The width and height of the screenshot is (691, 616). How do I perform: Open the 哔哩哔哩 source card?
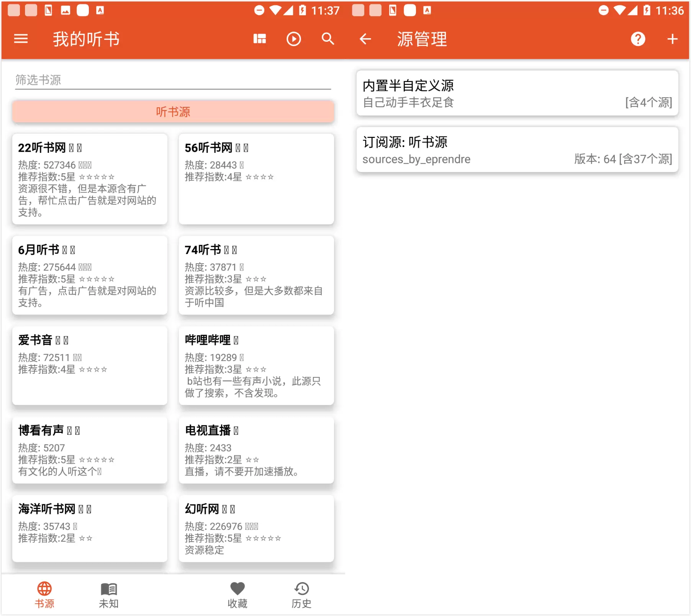(256, 365)
